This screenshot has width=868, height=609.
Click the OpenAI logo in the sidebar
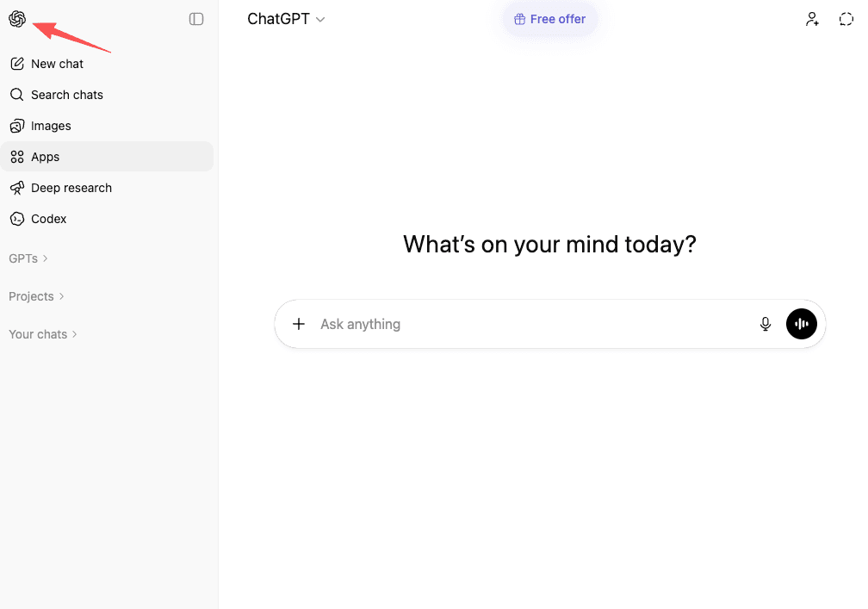(17, 18)
